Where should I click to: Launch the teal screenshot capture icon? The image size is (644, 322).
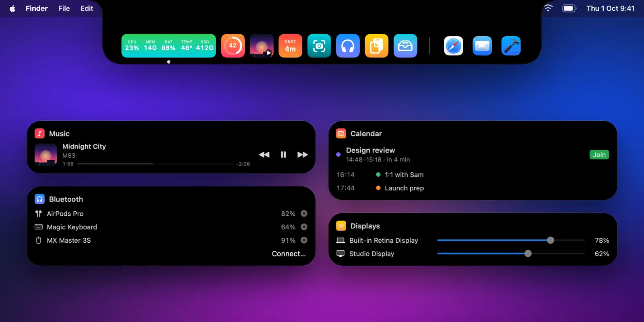319,45
